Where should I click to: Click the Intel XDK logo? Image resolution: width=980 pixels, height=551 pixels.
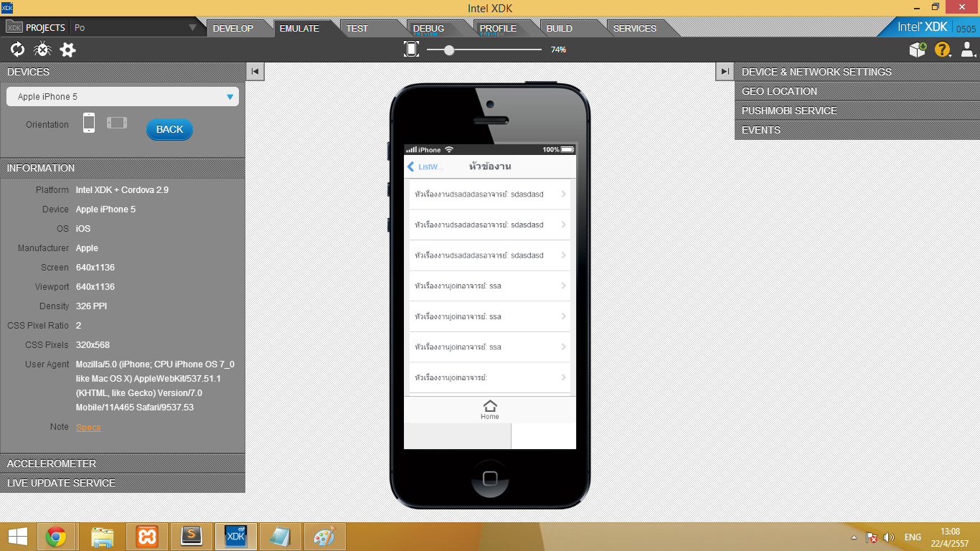point(923,27)
